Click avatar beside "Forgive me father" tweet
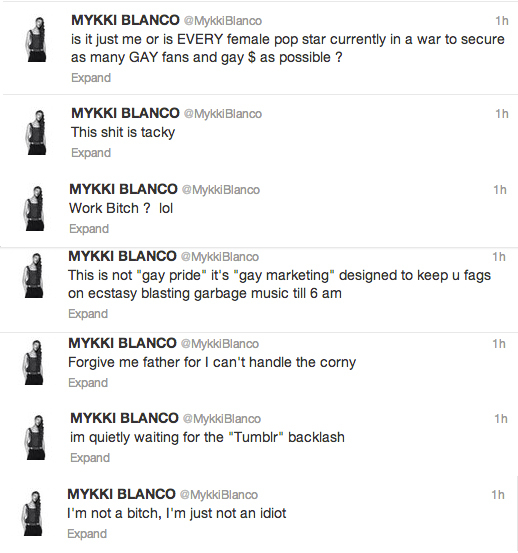 click(33, 362)
